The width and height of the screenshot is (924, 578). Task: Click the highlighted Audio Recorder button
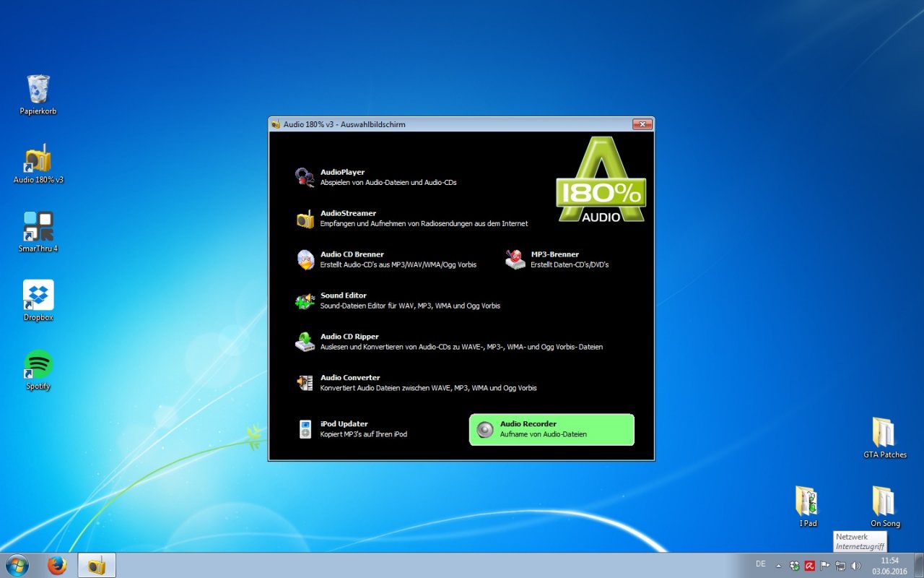pos(552,429)
